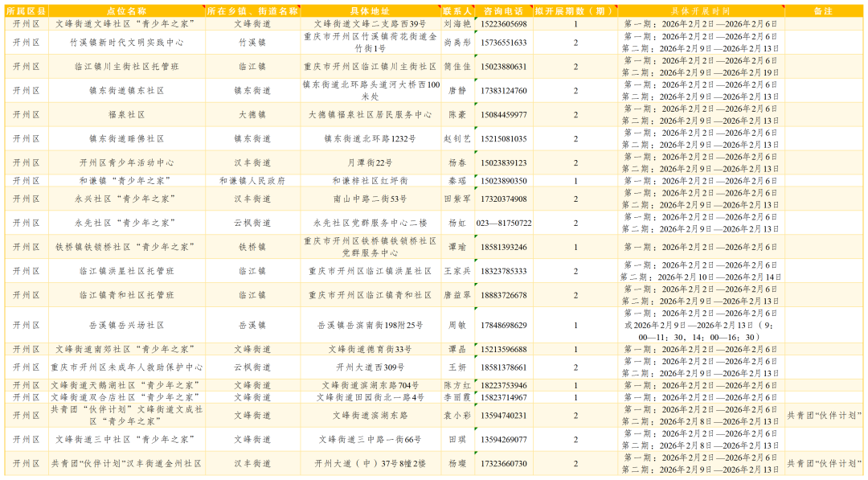The image size is (868, 480).
Task: Select the 所在乡镇、街道名称 header cell
Action: click(252, 11)
